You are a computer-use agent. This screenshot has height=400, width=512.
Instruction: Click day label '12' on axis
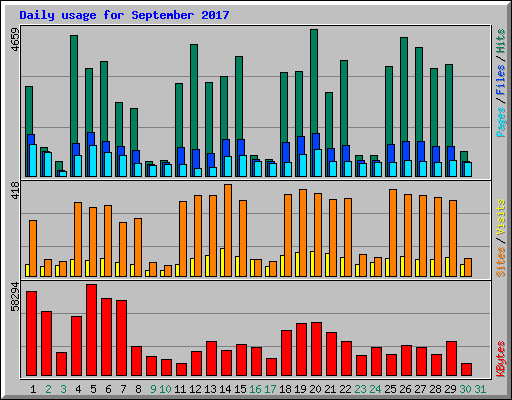click(195, 389)
